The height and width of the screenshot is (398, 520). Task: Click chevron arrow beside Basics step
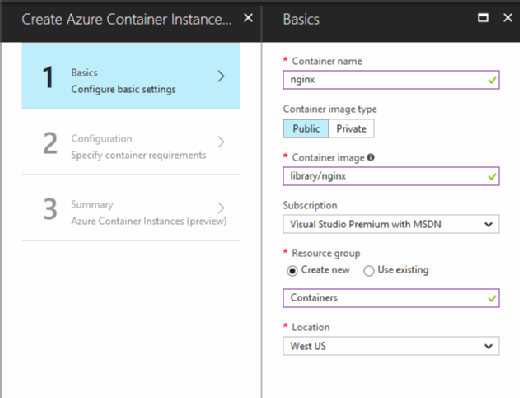tap(221, 76)
